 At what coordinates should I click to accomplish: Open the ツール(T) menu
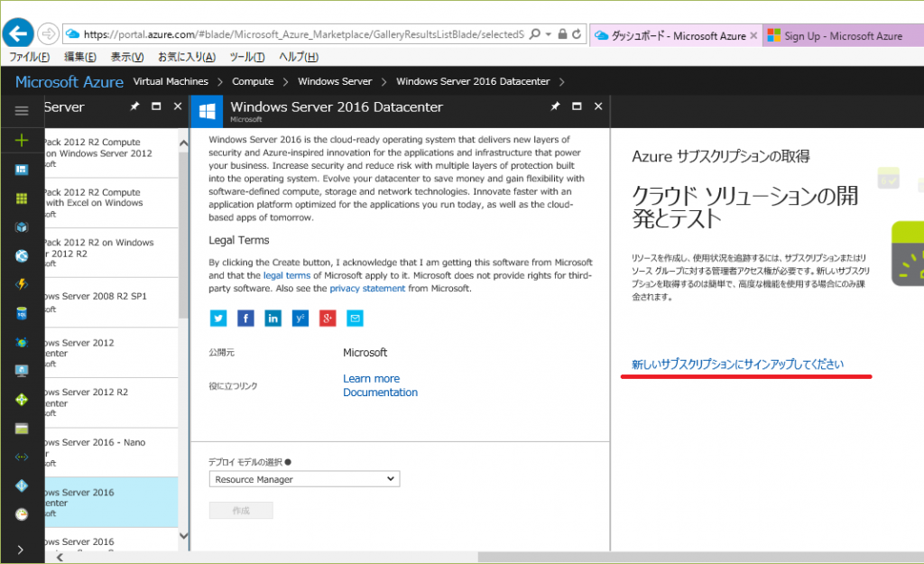tap(247, 57)
